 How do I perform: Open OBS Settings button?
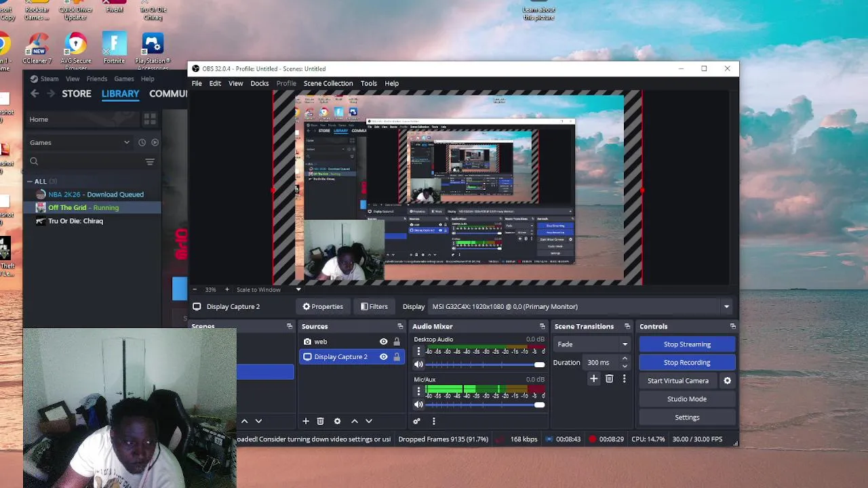(687, 418)
